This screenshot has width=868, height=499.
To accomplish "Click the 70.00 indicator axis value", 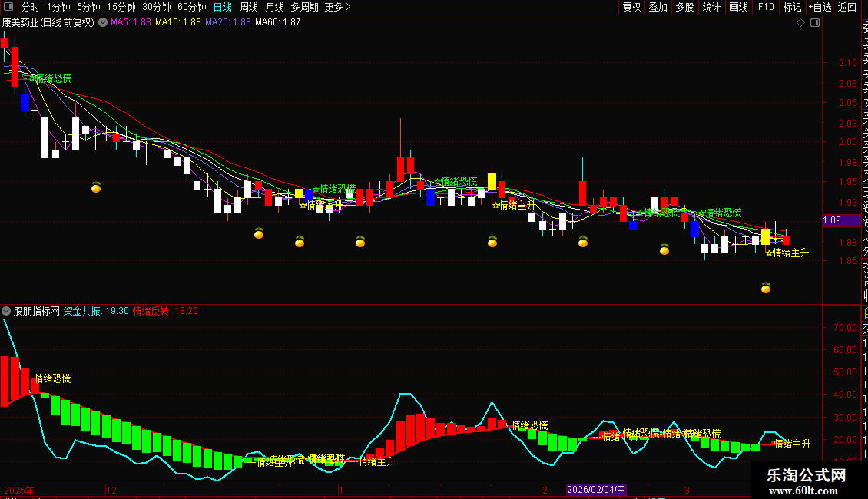I will click(x=845, y=328).
